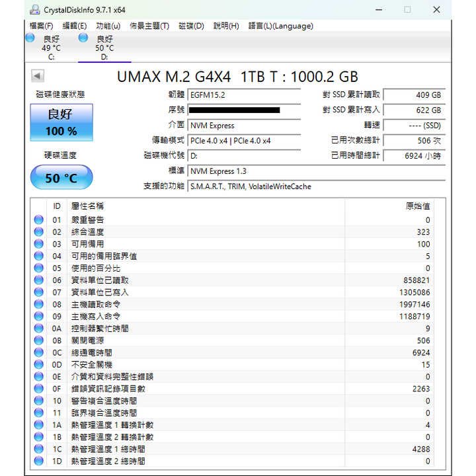Click the status orb of attribute 06 資料單位已讀取

(39, 280)
